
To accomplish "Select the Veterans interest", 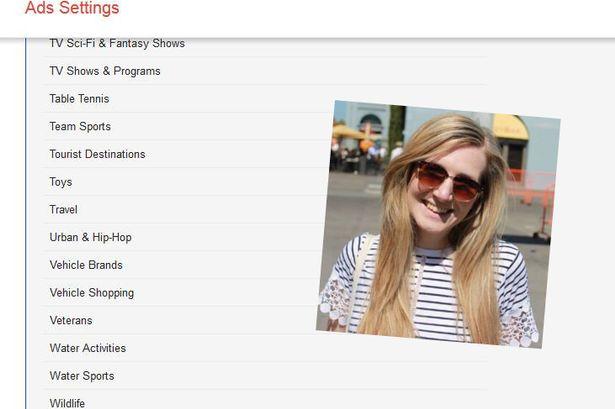I will point(266,320).
